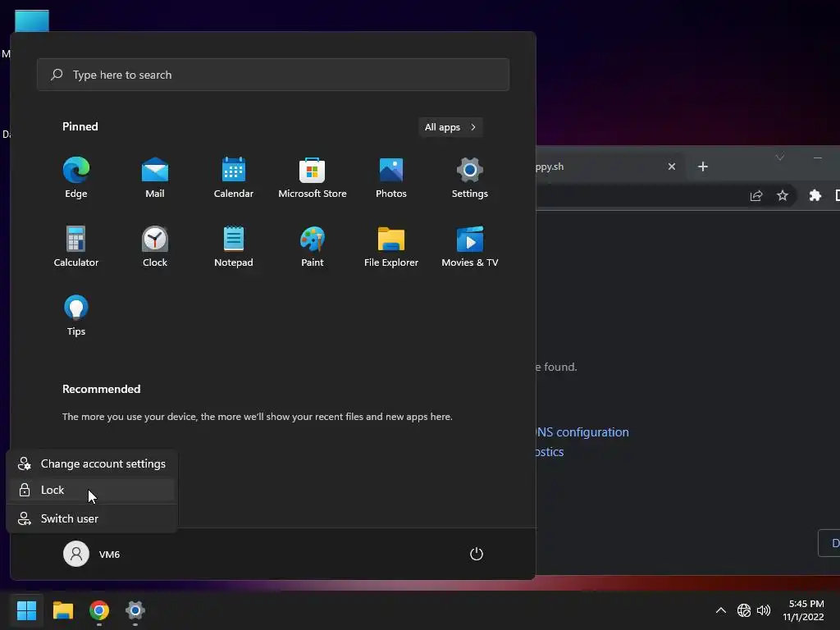Click the Recommended heading text
The image size is (840, 630).
click(x=101, y=389)
